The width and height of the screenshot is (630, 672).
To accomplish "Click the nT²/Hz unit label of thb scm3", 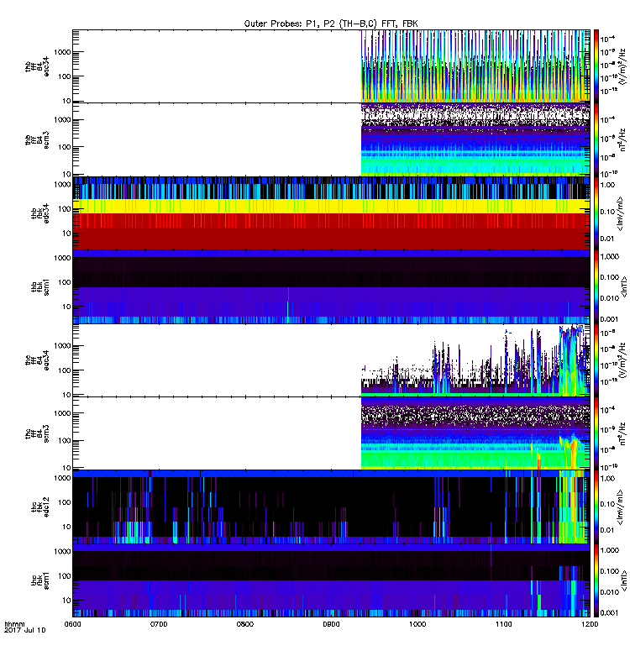I will (622, 139).
